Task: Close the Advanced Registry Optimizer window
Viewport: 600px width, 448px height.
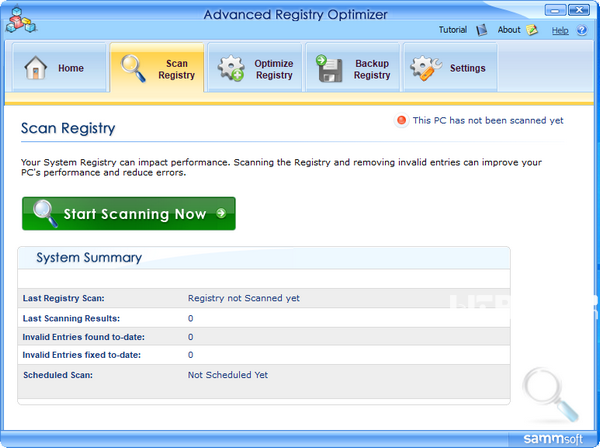Action: [579, 10]
